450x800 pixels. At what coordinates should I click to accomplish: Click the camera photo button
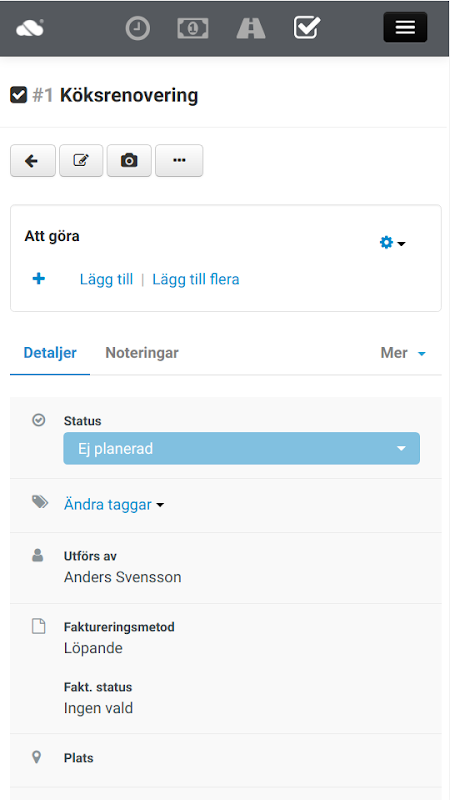point(129,161)
